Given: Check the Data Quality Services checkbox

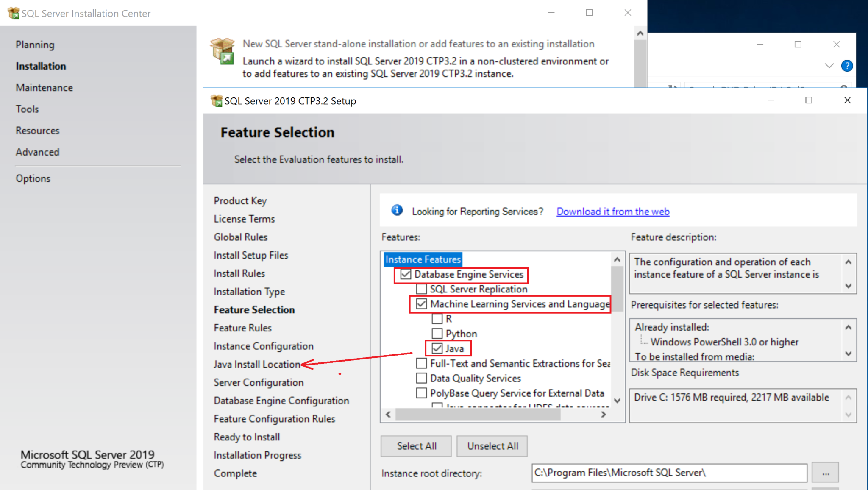Looking at the screenshot, I should click(421, 378).
